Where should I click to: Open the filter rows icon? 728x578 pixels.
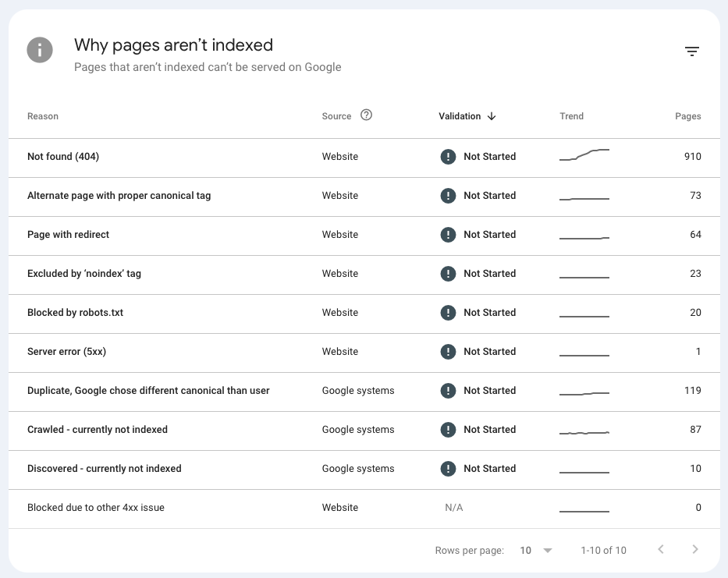click(692, 51)
